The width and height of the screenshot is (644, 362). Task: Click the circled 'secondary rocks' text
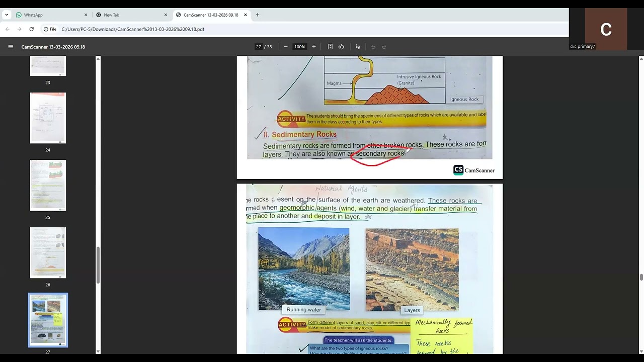(x=380, y=154)
